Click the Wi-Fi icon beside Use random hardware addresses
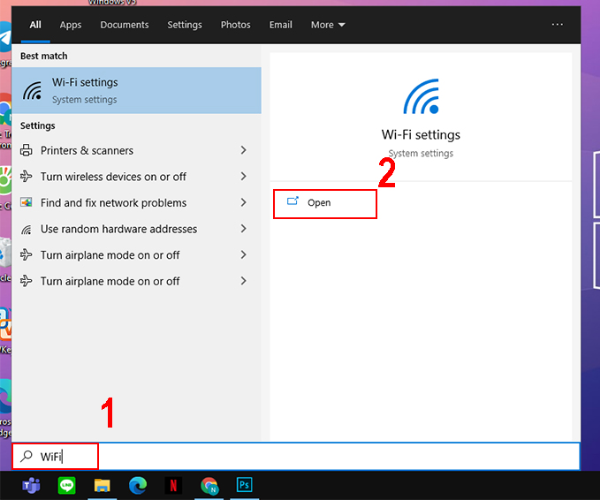The height and width of the screenshot is (500, 600). 26,229
